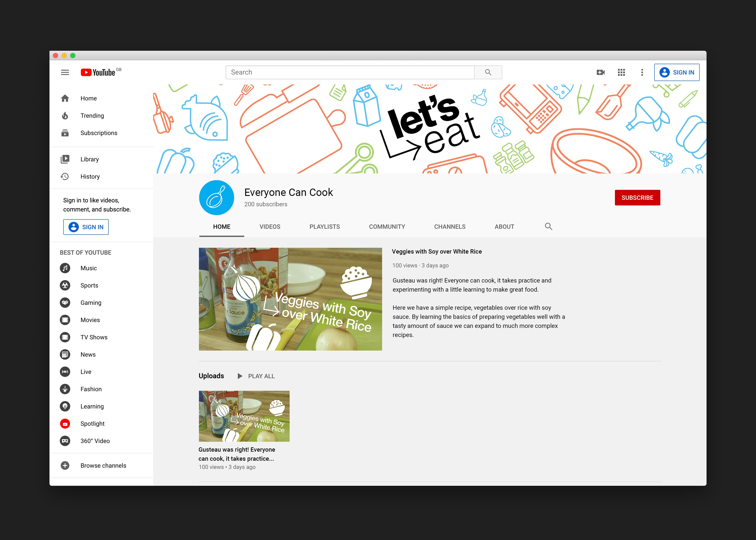The image size is (756, 540).
Task: Click the Learning lightbulb icon
Action: (x=65, y=406)
